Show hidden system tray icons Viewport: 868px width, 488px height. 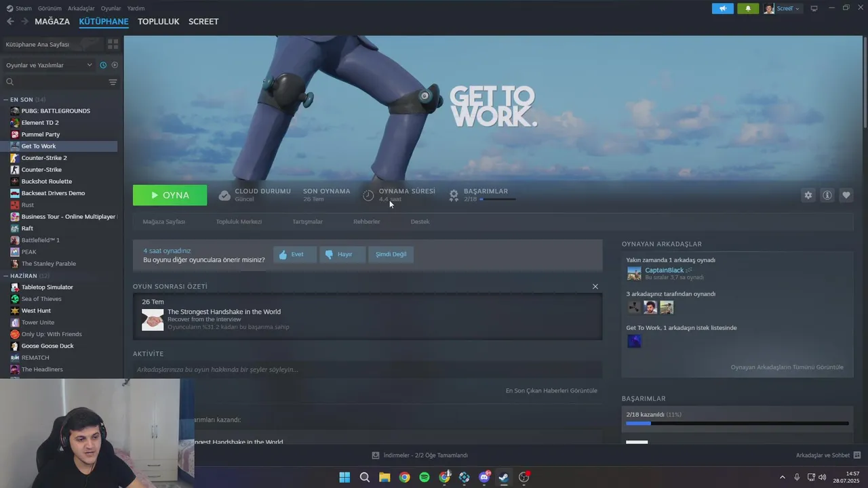coord(782,477)
